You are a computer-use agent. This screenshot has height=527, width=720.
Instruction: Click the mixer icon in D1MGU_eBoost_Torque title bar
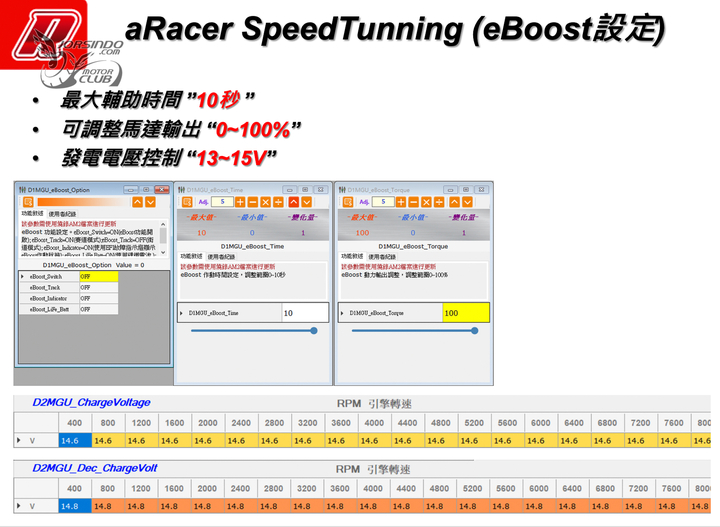click(342, 190)
